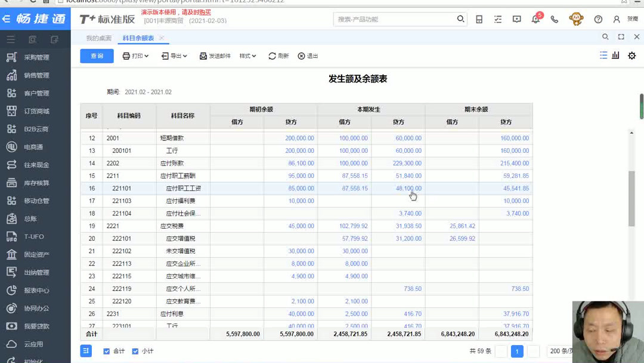
Task: Open the 打印 print dropdown
Action: tap(135, 54)
